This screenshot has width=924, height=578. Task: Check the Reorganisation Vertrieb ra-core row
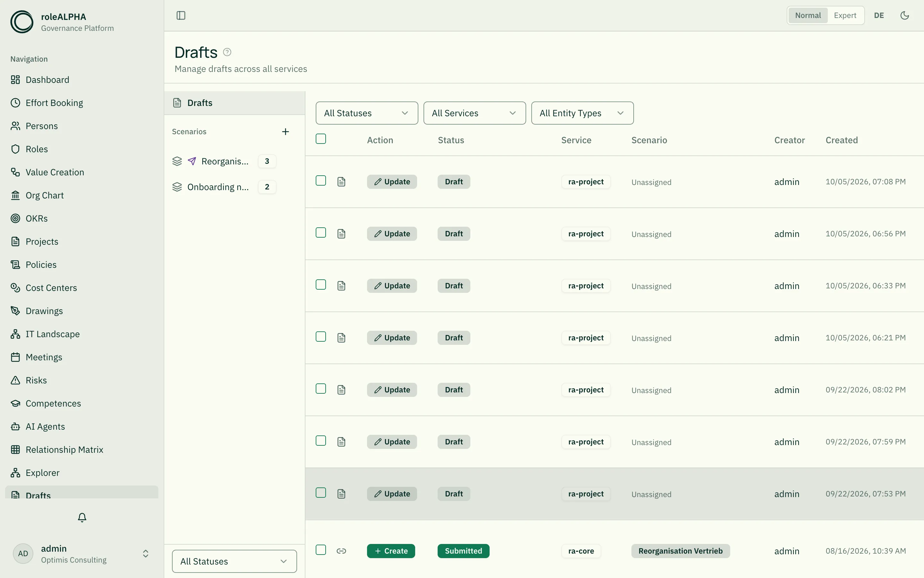pyautogui.click(x=321, y=550)
